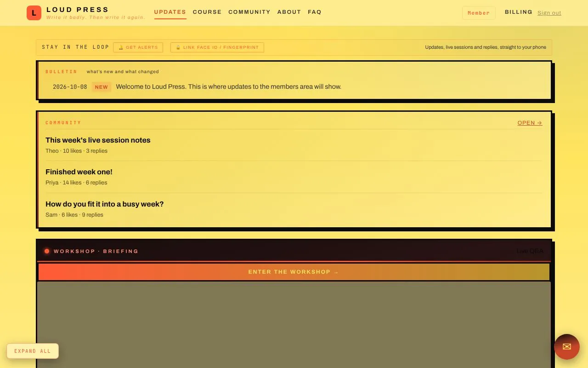Click the Expand All button

(33, 351)
